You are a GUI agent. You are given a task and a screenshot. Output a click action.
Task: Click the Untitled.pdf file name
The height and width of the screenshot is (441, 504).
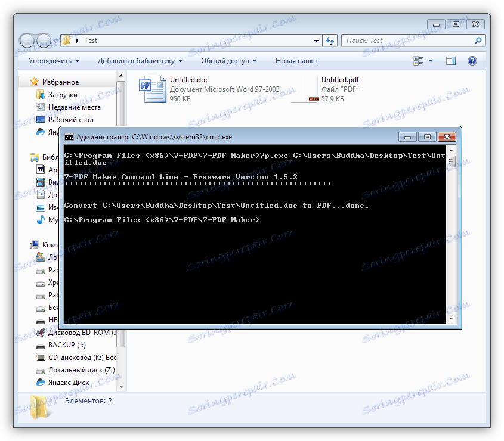tap(340, 80)
